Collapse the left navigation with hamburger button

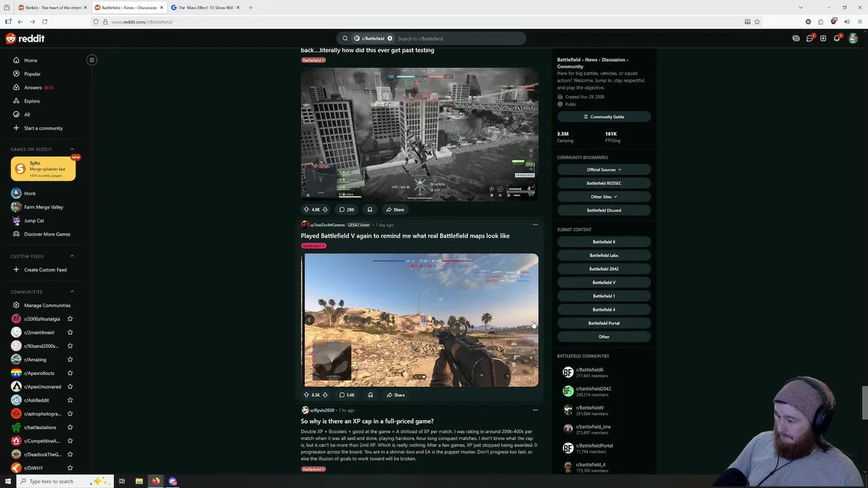pyautogui.click(x=92, y=60)
